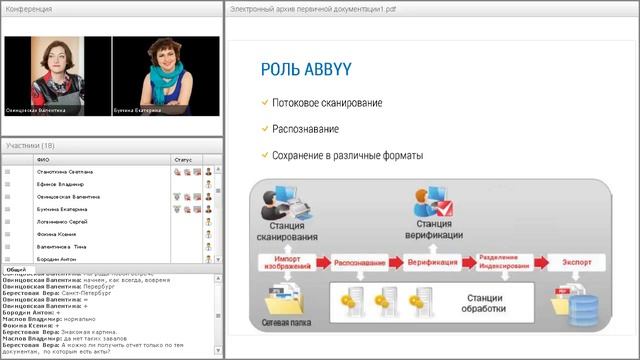Click chat message 'Берестовая Вера: Санкт-Петербург'
The height and width of the screenshot is (360, 640).
[57, 293]
